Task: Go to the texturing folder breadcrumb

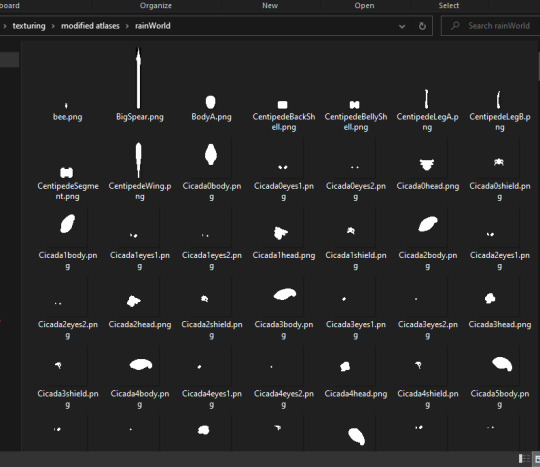Action: (29, 26)
